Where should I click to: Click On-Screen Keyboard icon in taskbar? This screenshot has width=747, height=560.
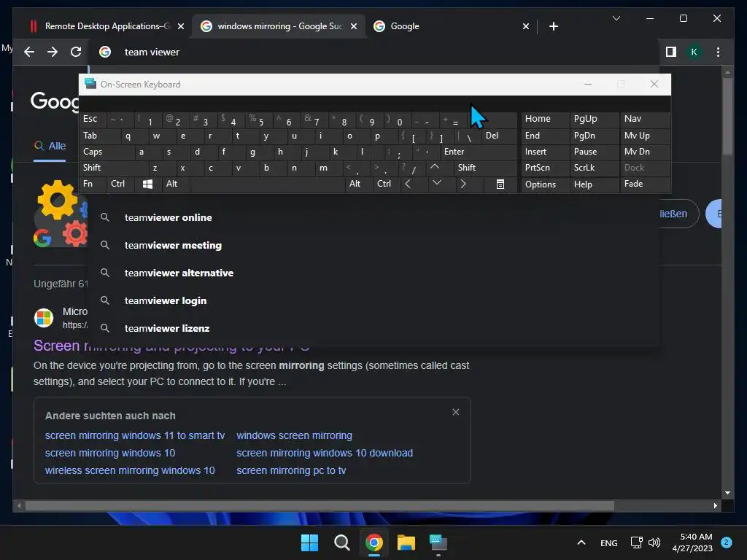[x=438, y=542]
